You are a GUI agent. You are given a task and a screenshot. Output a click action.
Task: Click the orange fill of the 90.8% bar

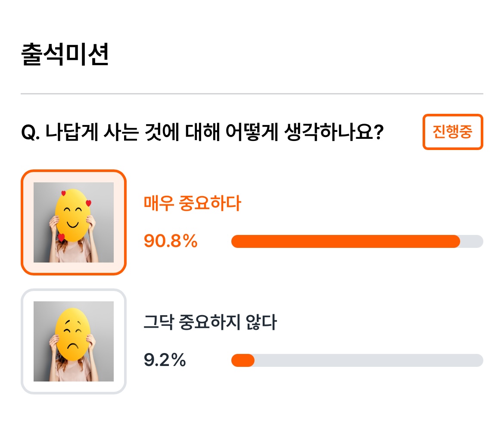tap(345, 241)
